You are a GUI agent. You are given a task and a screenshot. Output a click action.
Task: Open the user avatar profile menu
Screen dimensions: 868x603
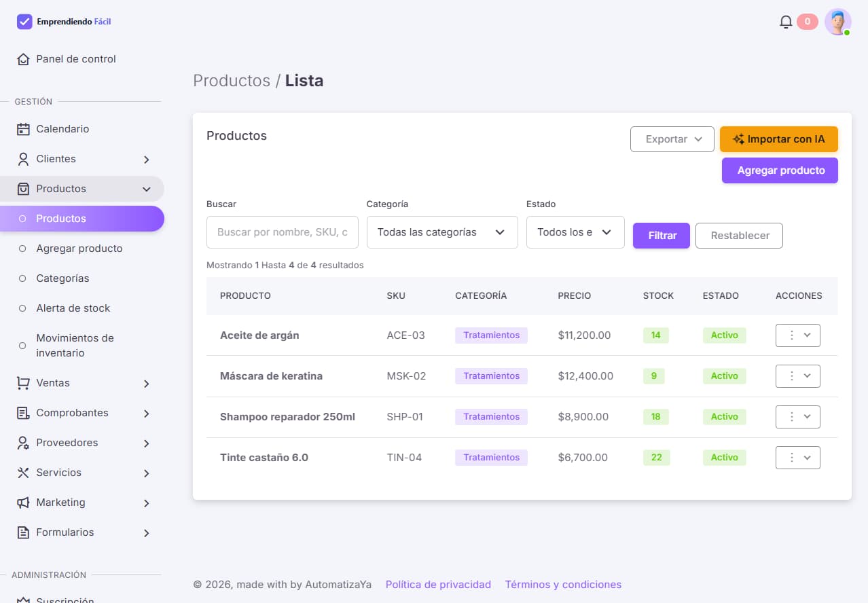[838, 22]
